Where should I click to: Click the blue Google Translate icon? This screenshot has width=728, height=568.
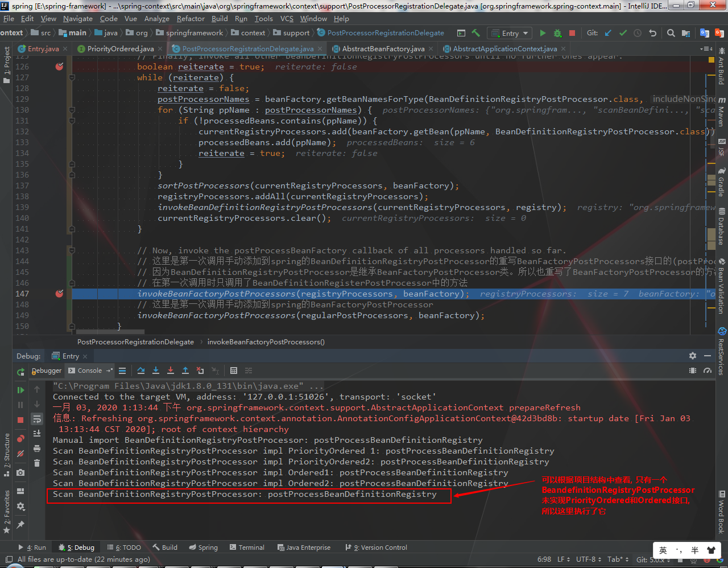(705, 33)
